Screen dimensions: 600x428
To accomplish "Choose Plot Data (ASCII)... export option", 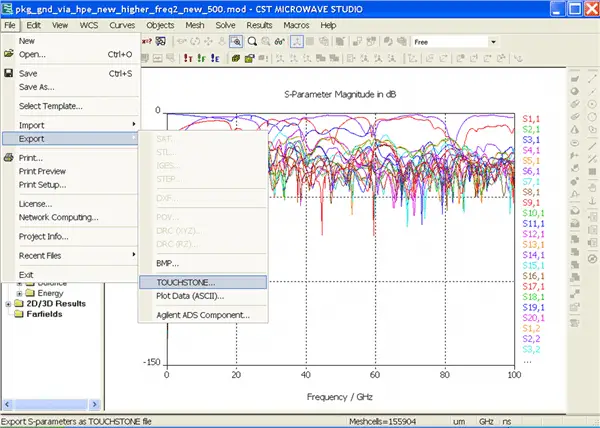I will point(203,296).
